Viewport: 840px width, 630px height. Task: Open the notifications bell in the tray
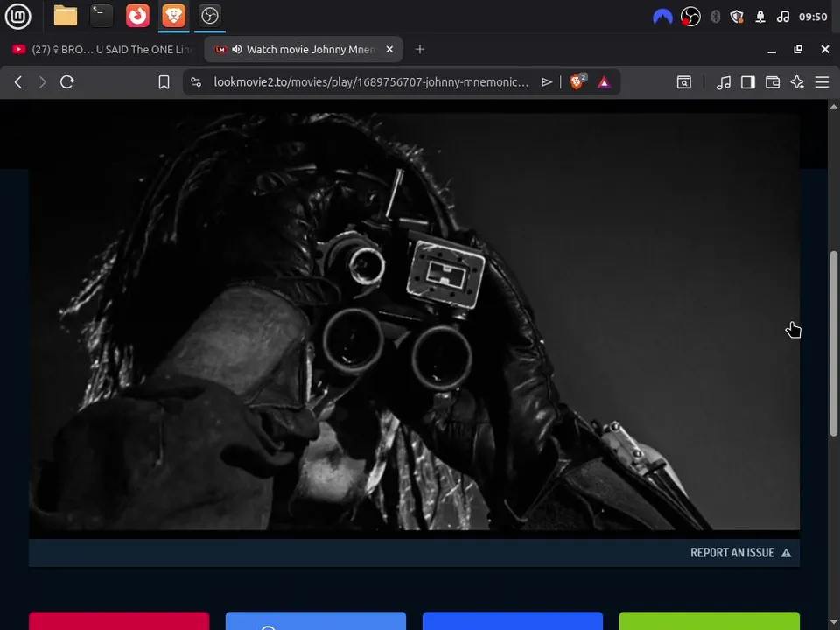coord(760,17)
